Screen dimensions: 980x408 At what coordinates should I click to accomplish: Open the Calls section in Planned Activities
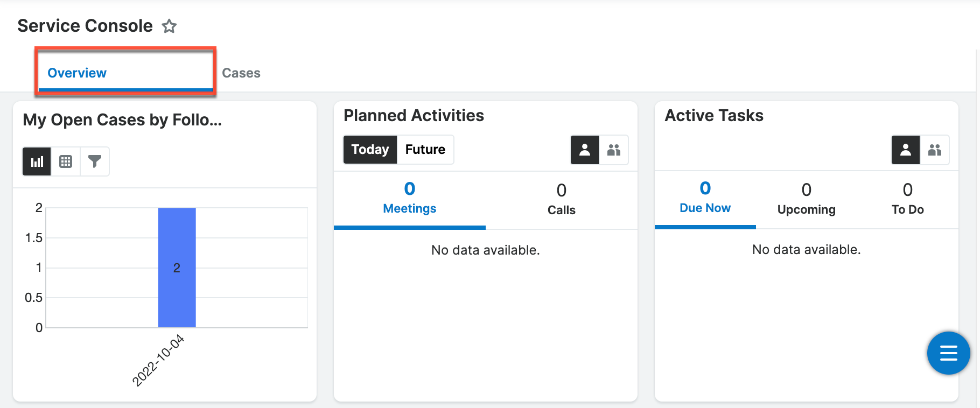(561, 199)
